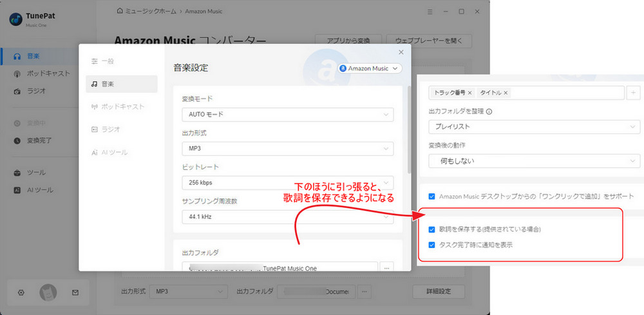The image size is (644, 315).
Task: Toggle ワンクリックで追加 support checkbox
Action: pos(431,196)
